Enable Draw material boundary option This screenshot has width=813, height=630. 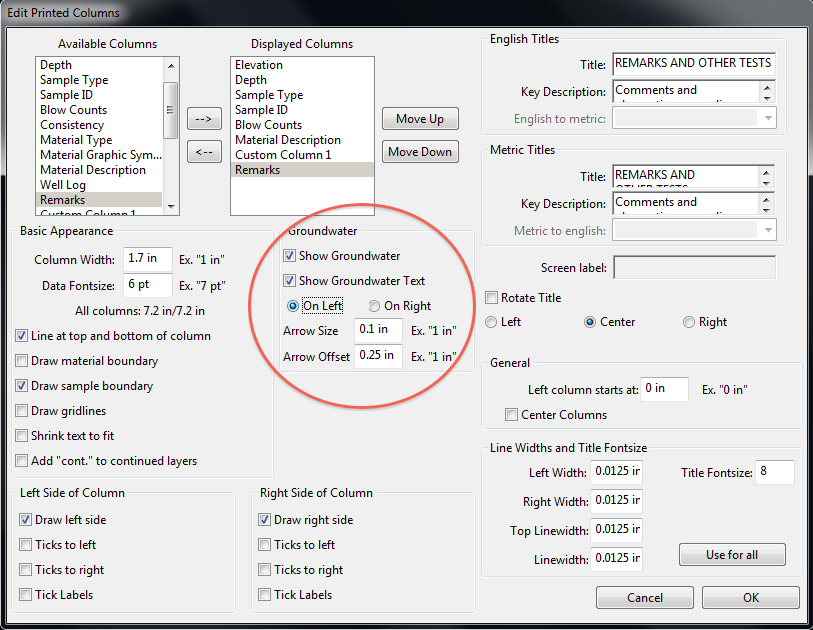tap(22, 361)
